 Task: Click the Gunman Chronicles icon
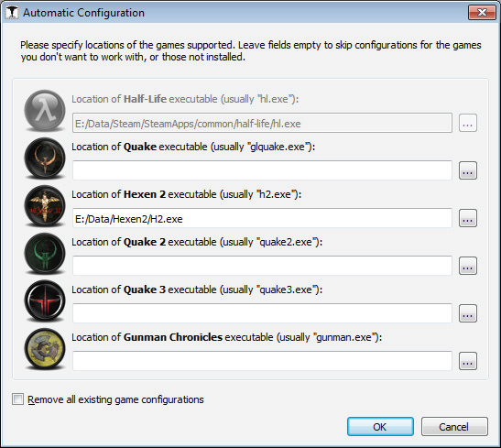[45, 349]
